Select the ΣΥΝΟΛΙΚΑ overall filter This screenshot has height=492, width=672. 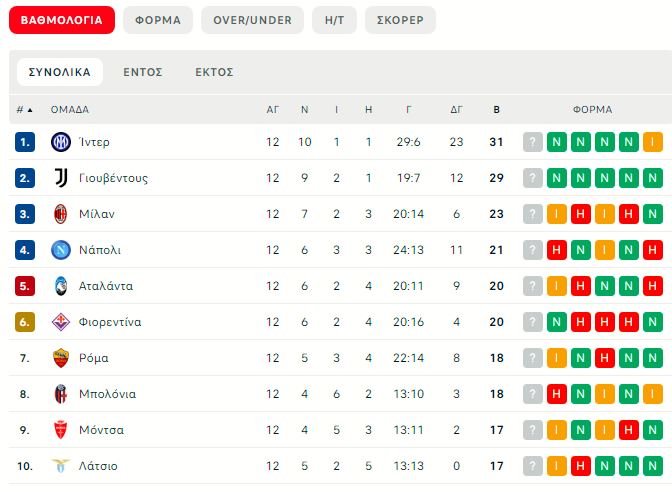(x=60, y=72)
